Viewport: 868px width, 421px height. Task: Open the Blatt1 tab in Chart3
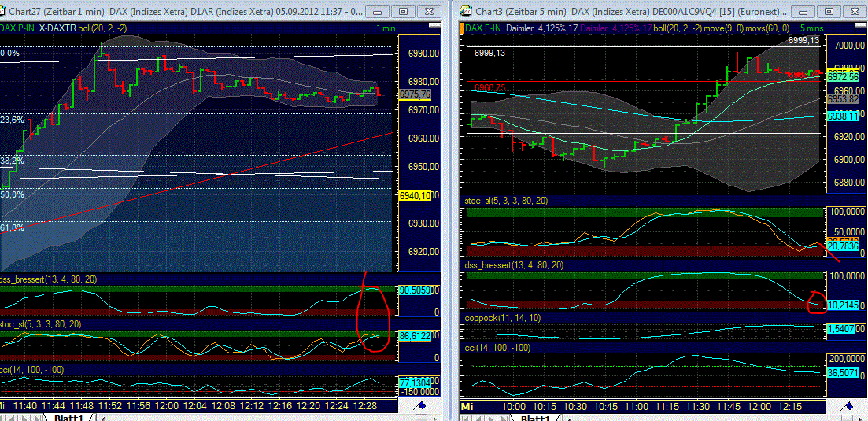pos(535,418)
